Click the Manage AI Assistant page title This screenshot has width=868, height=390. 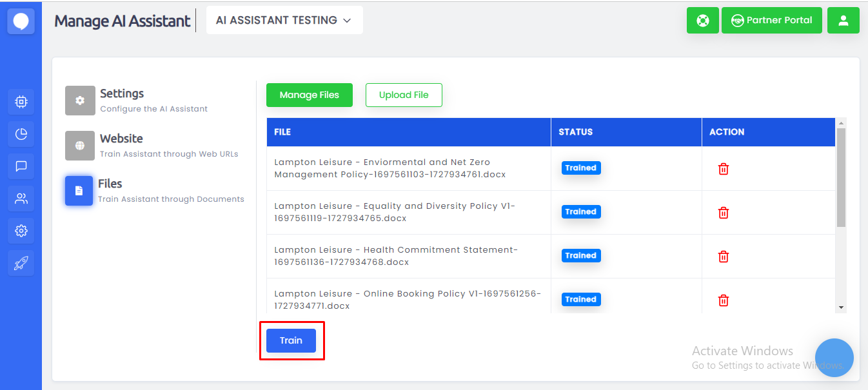click(123, 21)
